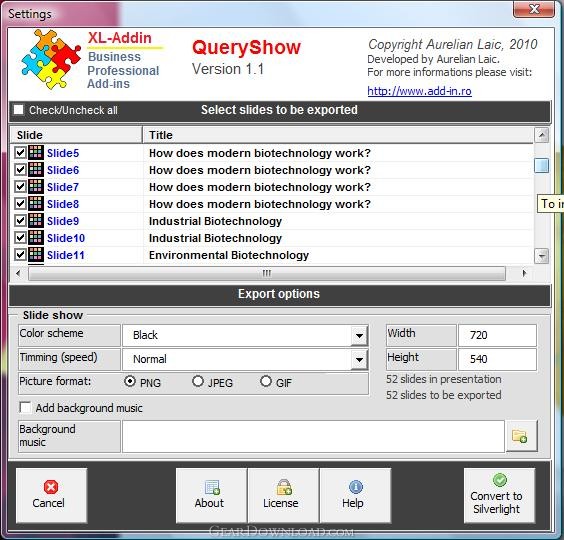Screen dimensions: 564x540
Task: Click the Slide column header
Action: click(x=76, y=135)
